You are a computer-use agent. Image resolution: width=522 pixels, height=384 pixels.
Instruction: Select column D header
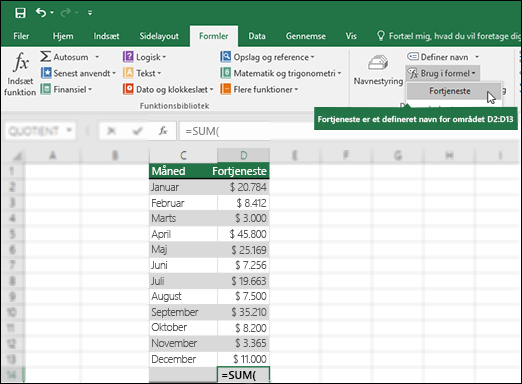tap(243, 155)
